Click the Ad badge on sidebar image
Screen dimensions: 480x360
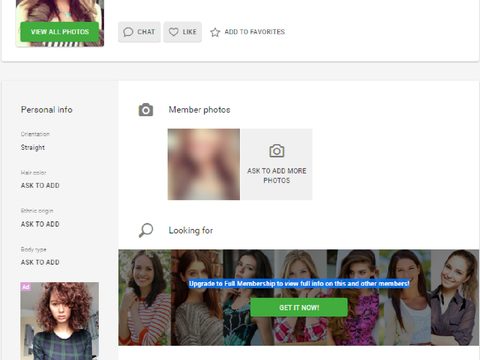tap(26, 287)
